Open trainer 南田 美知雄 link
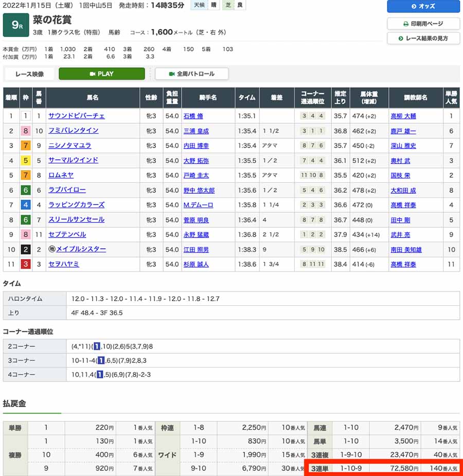Screen dimensions: 463x476 (x=406, y=249)
